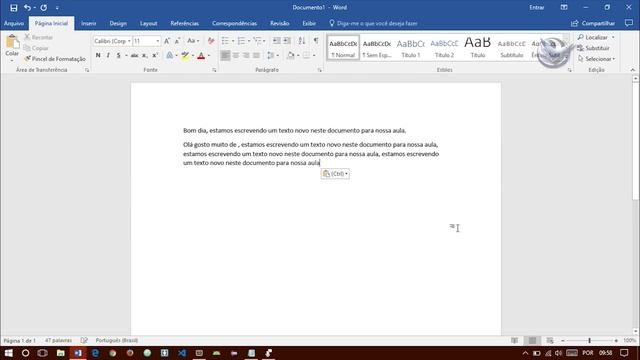Apply Normal style
This screenshot has height=360, width=640.
point(343,48)
